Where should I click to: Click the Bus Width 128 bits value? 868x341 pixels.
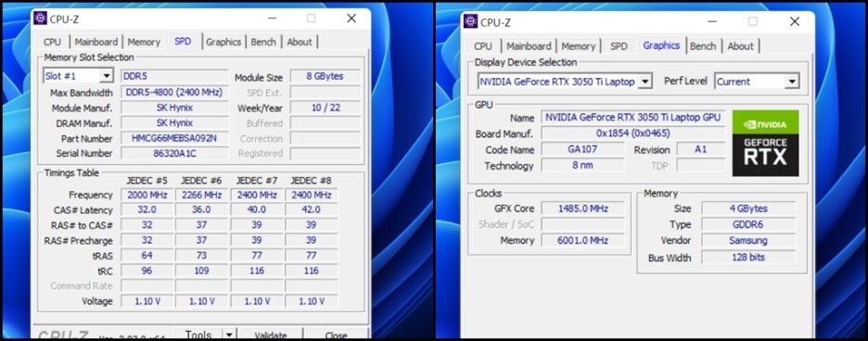click(748, 258)
